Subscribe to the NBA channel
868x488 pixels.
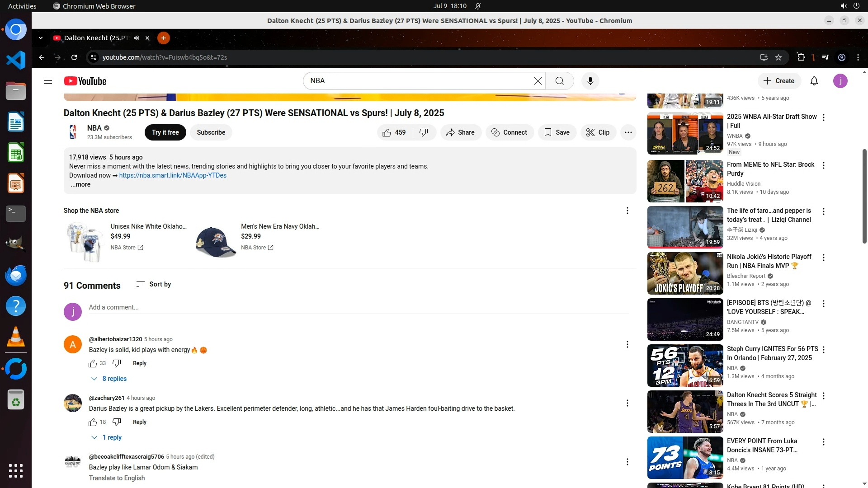coord(211,132)
